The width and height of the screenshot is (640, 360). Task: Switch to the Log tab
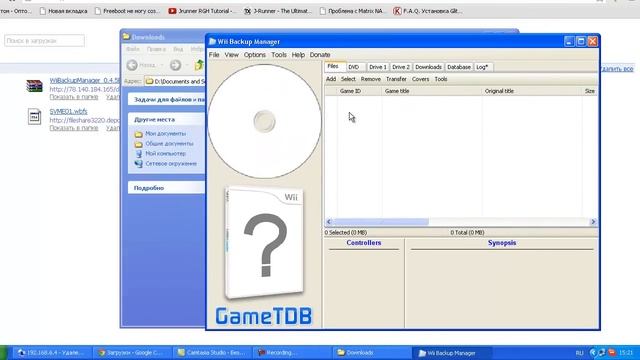[482, 67]
